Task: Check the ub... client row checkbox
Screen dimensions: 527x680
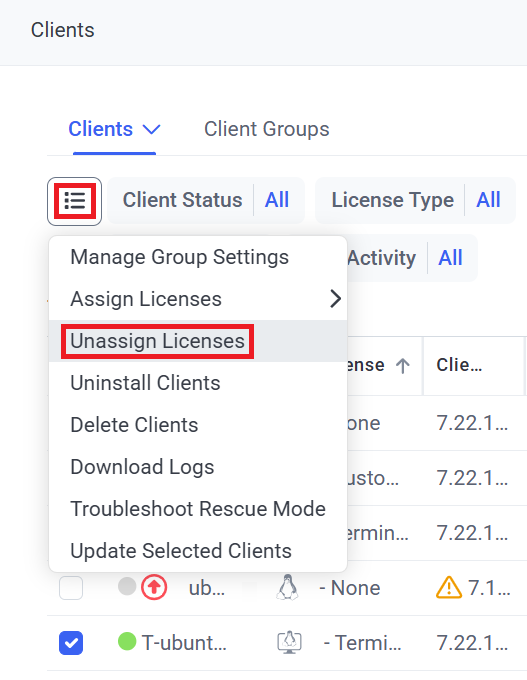Action: (x=71, y=588)
